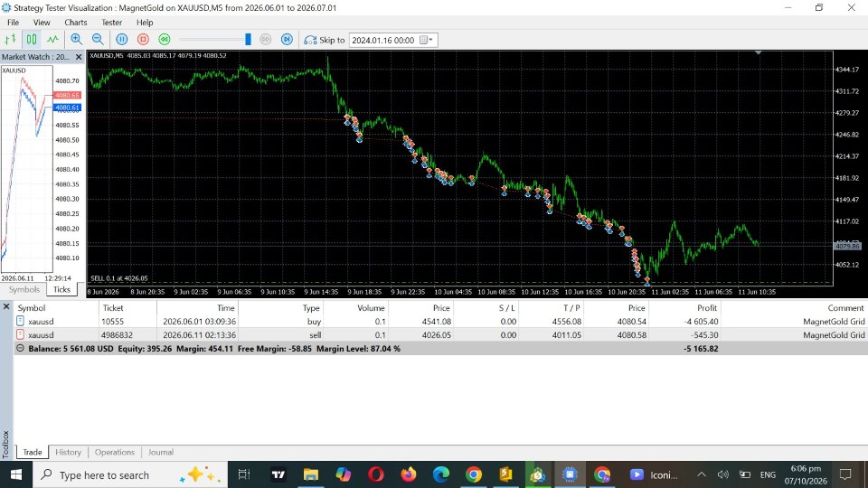Open Task View on the taskbar

point(243,474)
